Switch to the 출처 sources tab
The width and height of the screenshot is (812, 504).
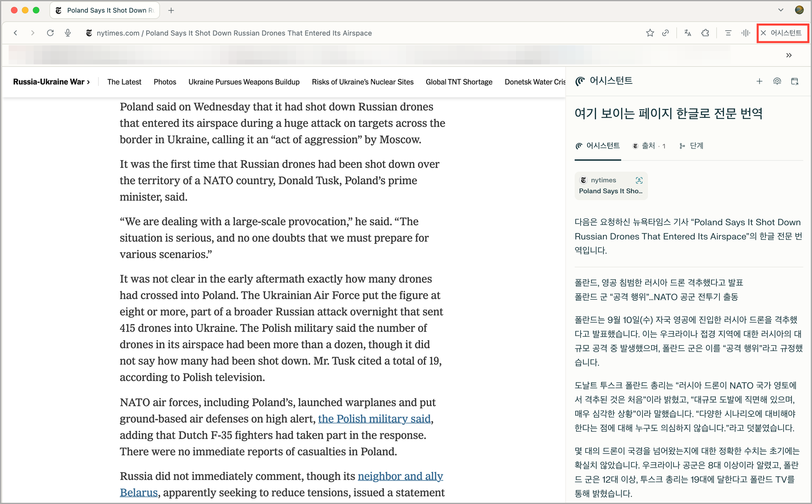[x=649, y=146]
